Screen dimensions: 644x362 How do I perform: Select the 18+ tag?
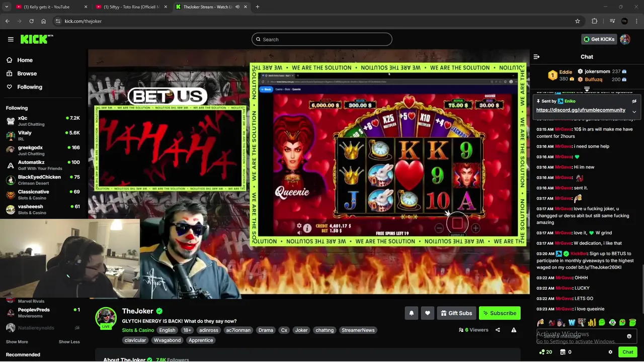click(x=187, y=330)
